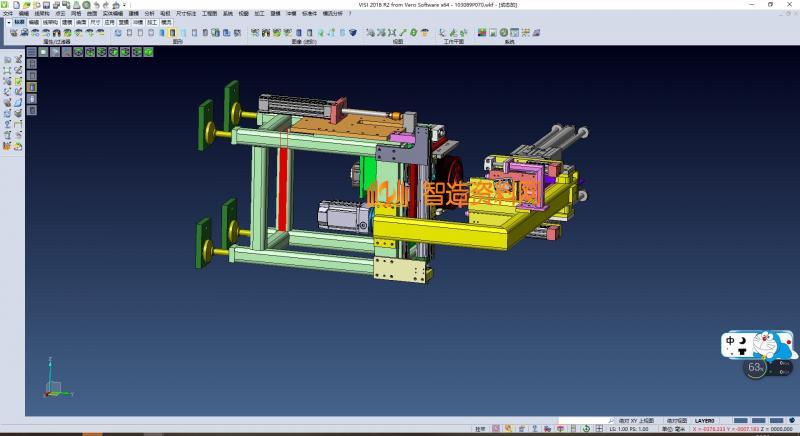800x436 pixels.
Task: Click the grid lines view button above the viewport
Action: point(31,51)
